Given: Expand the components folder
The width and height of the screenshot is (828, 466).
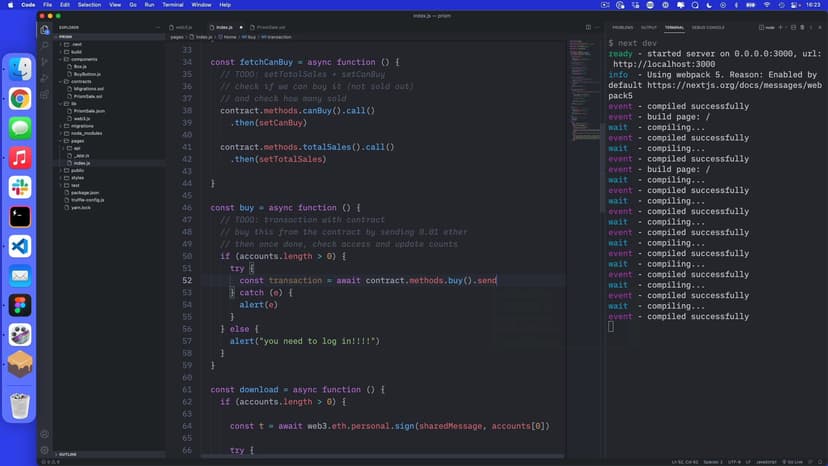Looking at the screenshot, I should 84,59.
